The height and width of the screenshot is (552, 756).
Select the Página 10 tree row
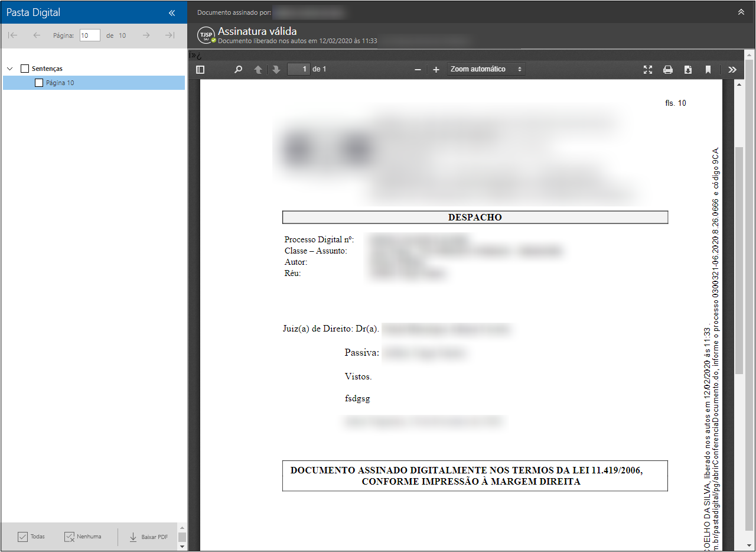pyautogui.click(x=94, y=83)
